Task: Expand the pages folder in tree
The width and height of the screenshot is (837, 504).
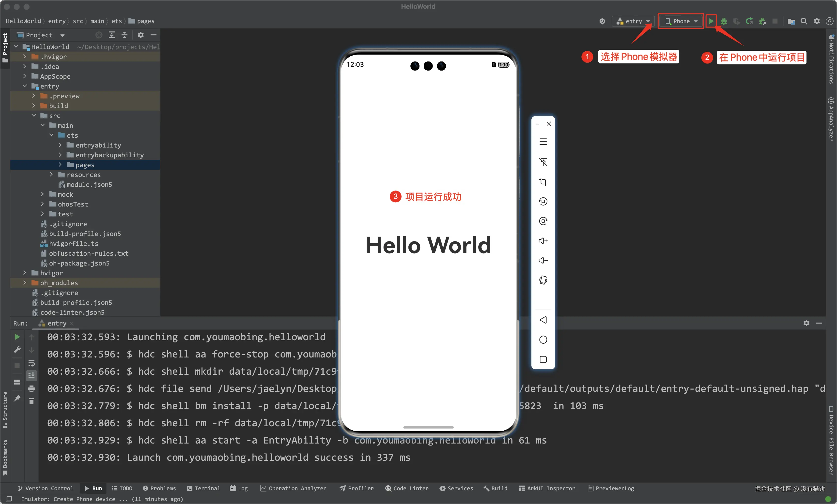Action: [x=60, y=165]
